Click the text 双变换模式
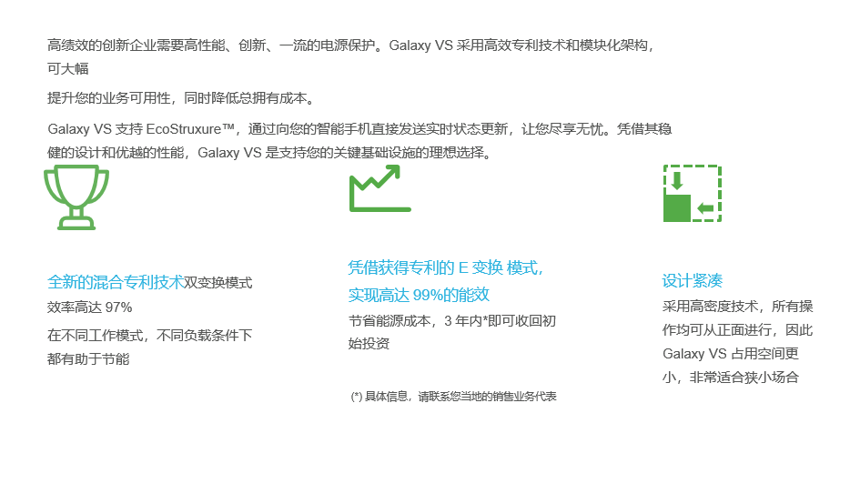Viewport: 850px width, 504px height. click(x=218, y=283)
